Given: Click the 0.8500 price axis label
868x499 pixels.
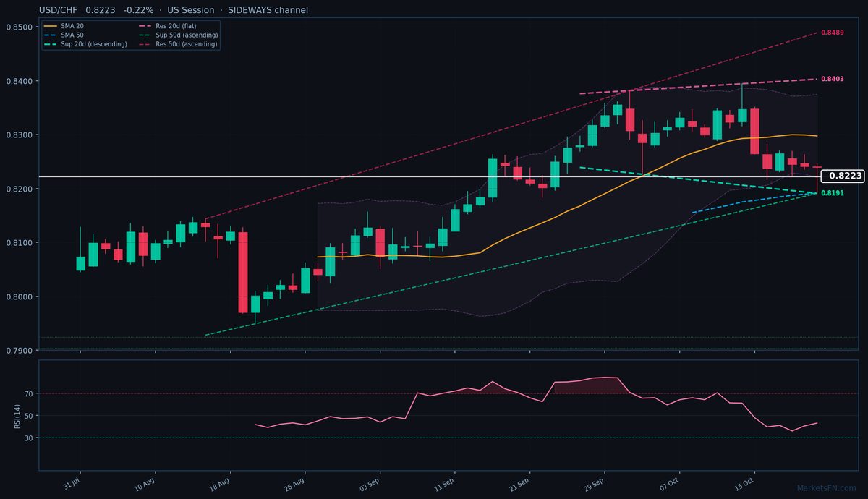Looking at the screenshot, I should 18,27.
